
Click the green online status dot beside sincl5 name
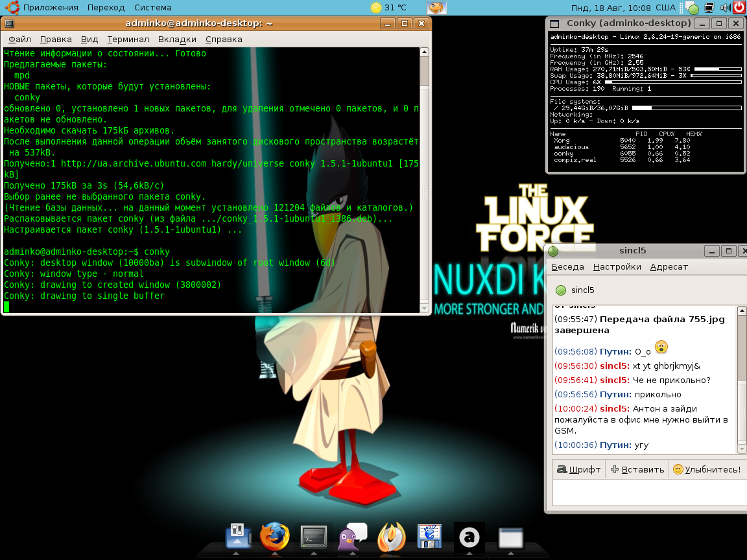pyautogui.click(x=561, y=290)
